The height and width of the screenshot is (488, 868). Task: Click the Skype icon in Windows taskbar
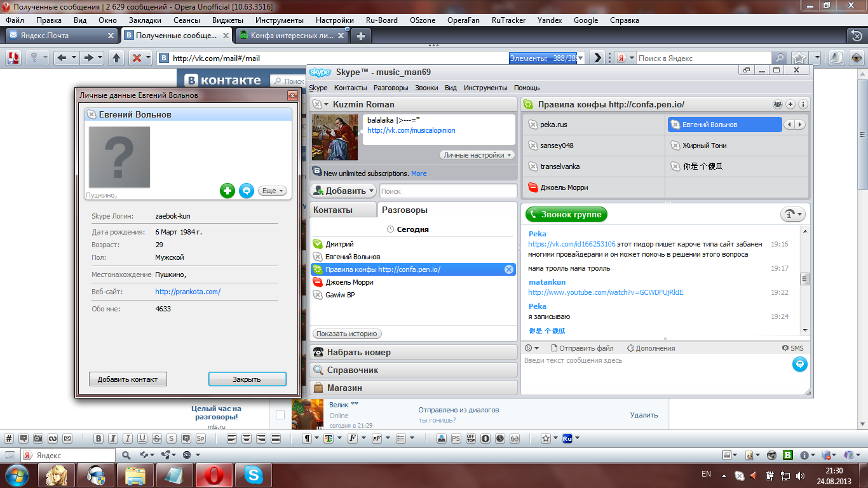(253, 475)
